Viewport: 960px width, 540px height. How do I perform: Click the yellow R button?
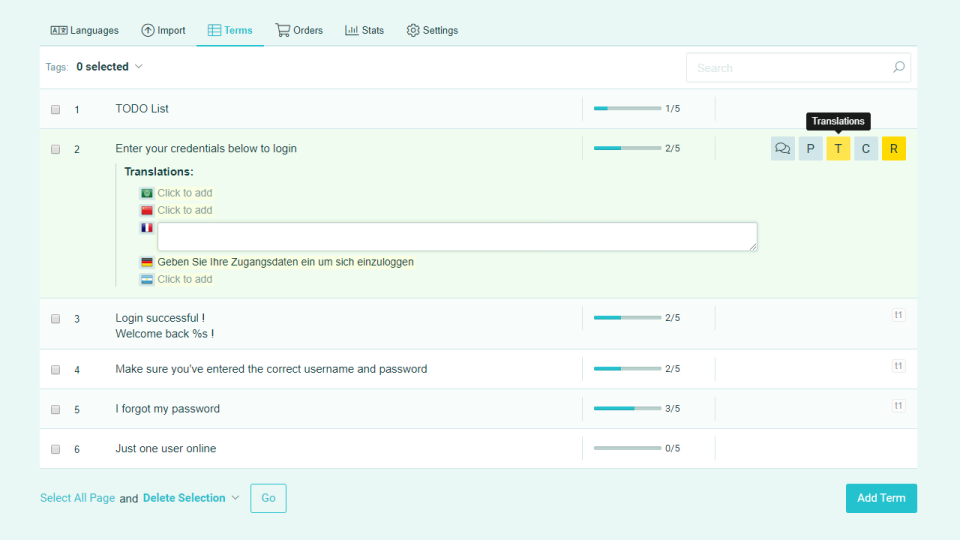[x=894, y=149]
